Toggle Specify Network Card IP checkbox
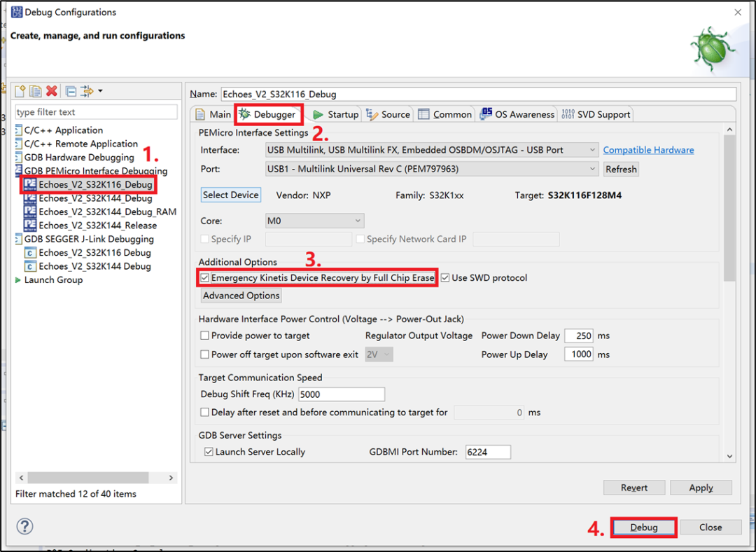 click(x=360, y=239)
